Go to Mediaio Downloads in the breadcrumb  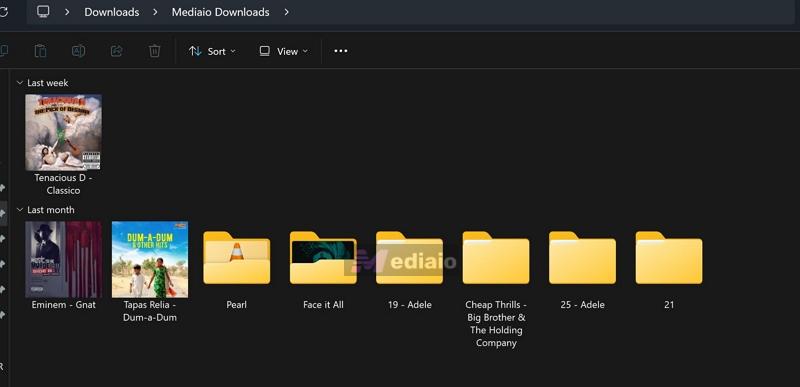[220, 12]
